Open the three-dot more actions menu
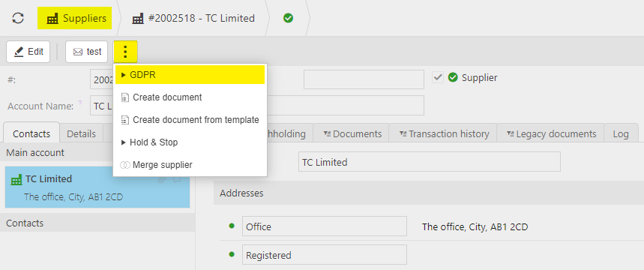The width and height of the screenshot is (644, 270). (x=125, y=52)
